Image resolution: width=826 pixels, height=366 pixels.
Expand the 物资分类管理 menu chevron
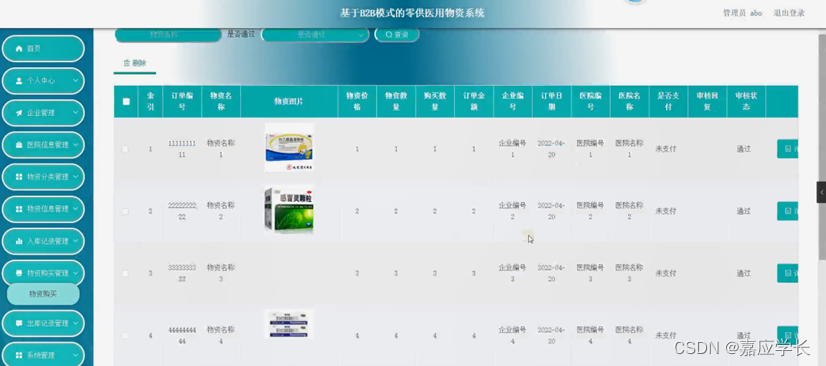pyautogui.click(x=75, y=177)
